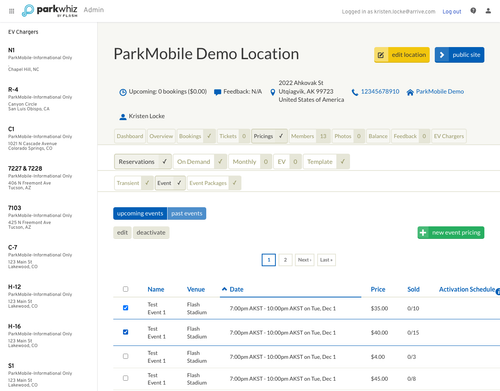Viewport: 500px width, 391px height.
Task: Uncheck the $35.00 Test Event row checkbox
Action: click(x=126, y=308)
